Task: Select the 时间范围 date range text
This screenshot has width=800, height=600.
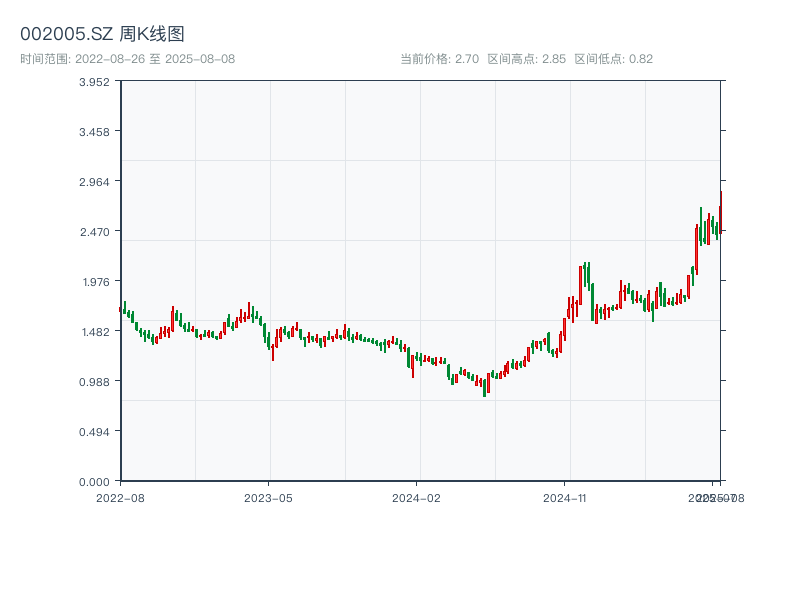Action: [127, 59]
